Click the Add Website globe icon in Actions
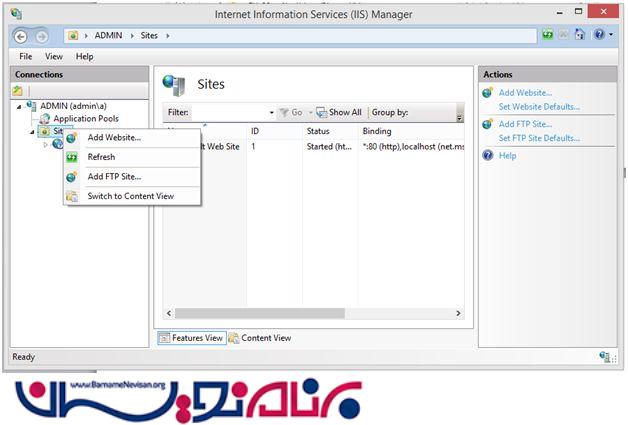628x425 pixels. click(x=487, y=93)
